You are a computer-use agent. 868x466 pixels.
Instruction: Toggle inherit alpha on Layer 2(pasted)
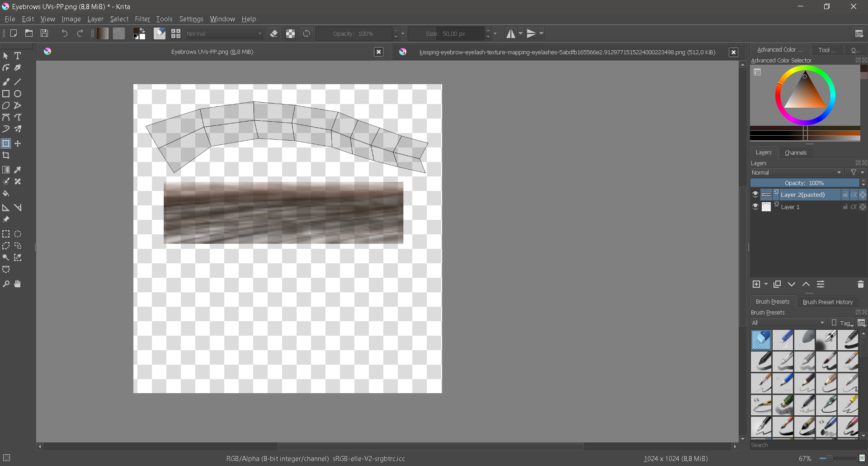pos(854,195)
